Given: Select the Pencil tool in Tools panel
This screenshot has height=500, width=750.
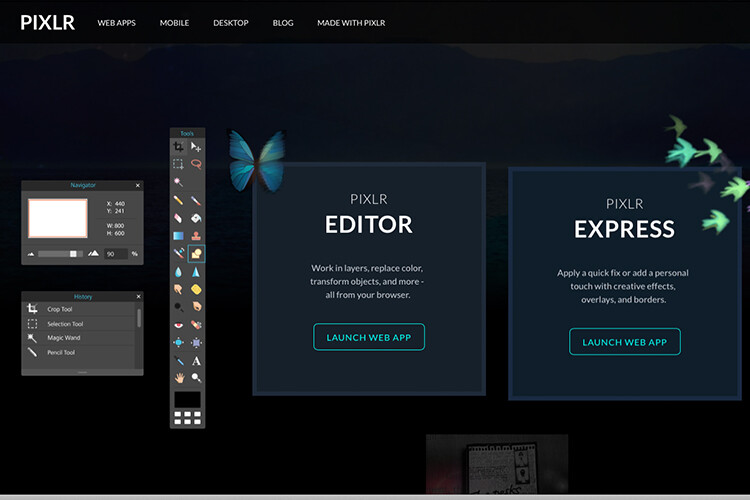Looking at the screenshot, I should (178, 200).
